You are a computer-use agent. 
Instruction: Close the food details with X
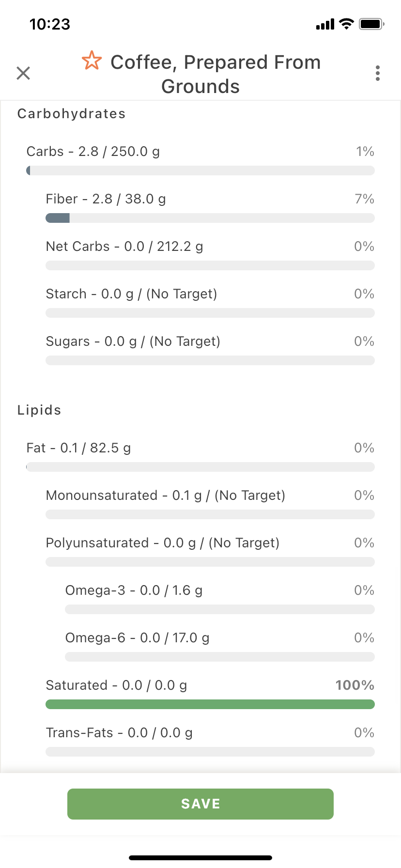pos(23,73)
